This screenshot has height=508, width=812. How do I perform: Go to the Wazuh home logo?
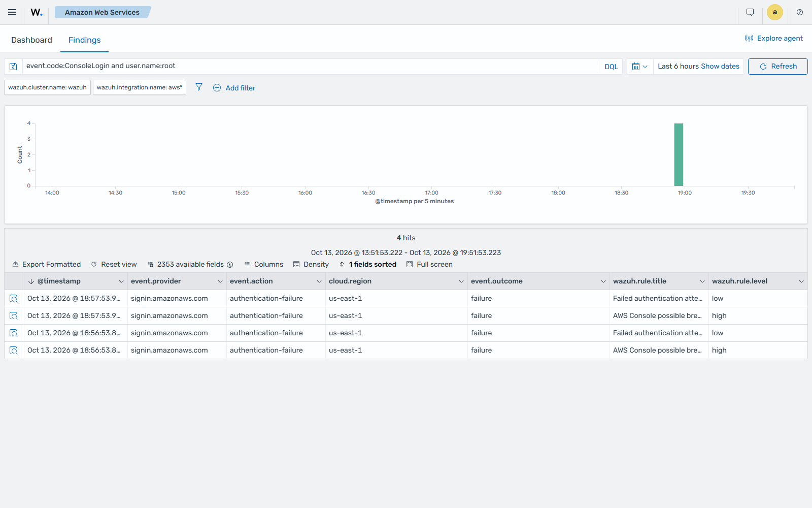[x=37, y=12]
